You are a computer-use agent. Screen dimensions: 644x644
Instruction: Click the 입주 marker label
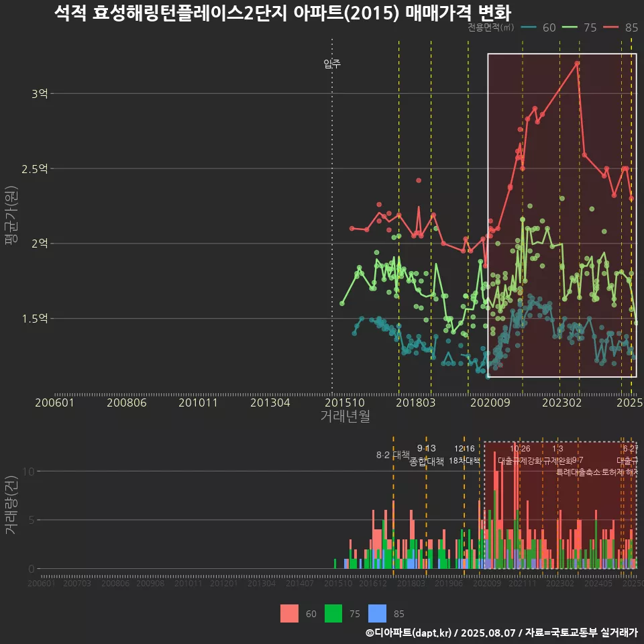[332, 64]
